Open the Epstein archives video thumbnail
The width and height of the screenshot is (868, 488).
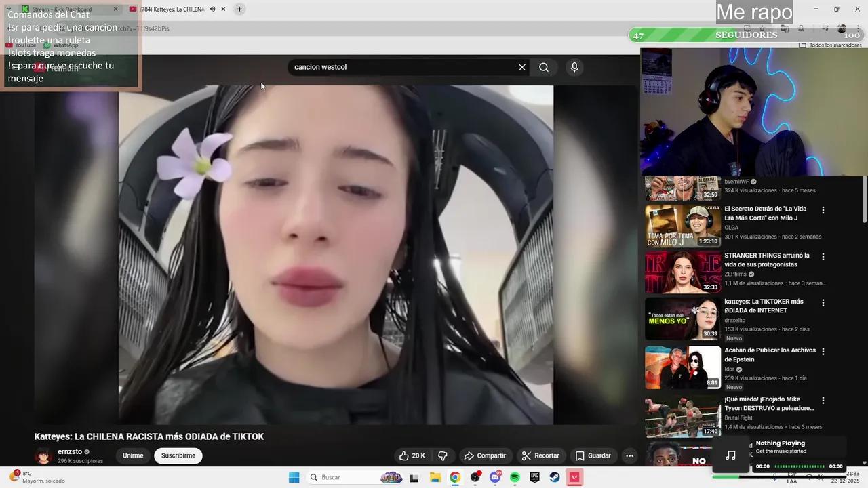click(682, 367)
